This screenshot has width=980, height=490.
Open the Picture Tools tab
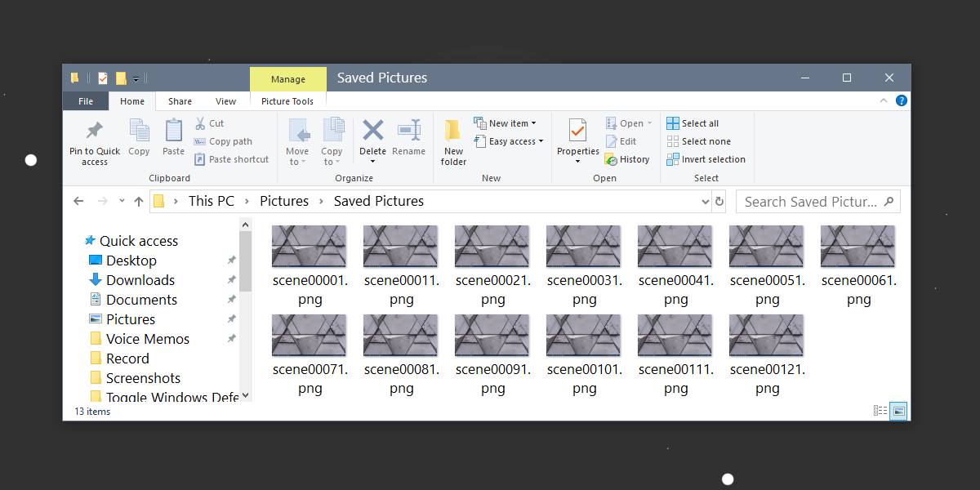[x=287, y=101]
